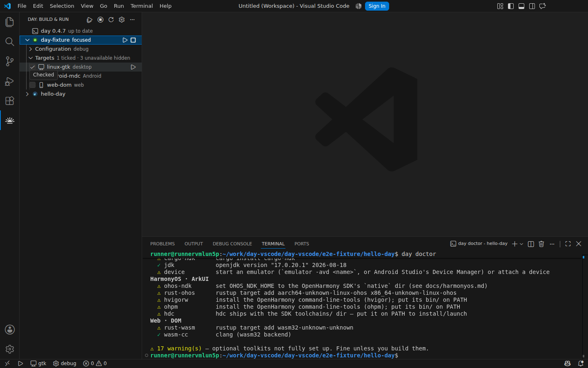
Task: Run the day-fixture project
Action: coord(125,40)
